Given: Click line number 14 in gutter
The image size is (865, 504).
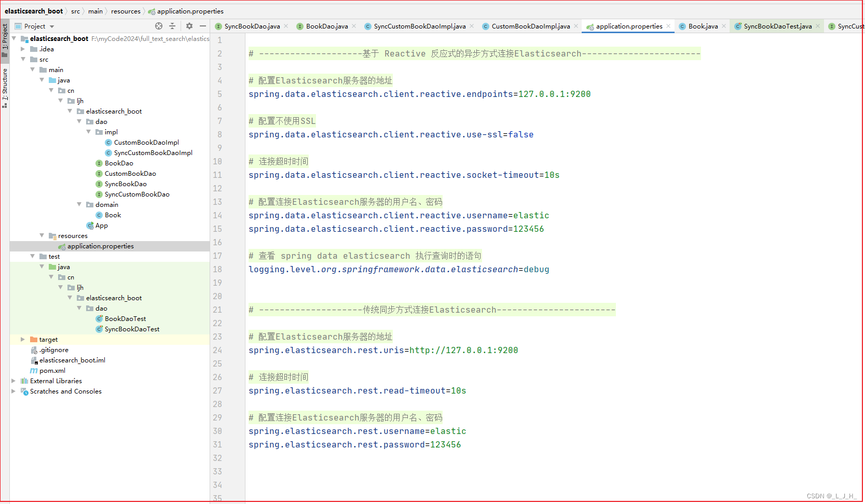Looking at the screenshot, I should tap(217, 215).
